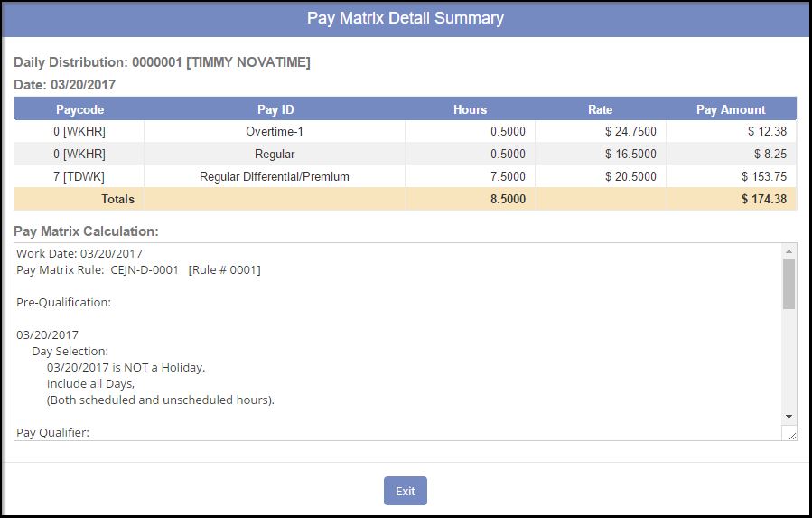The image size is (812, 518).
Task: Click the Pay Amount column header
Action: pyautogui.click(x=731, y=109)
